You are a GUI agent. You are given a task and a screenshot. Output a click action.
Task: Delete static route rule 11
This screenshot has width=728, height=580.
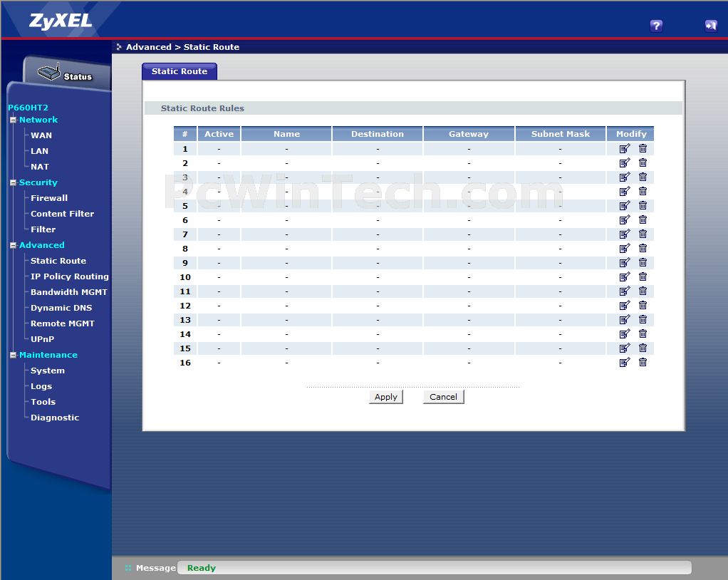643,291
